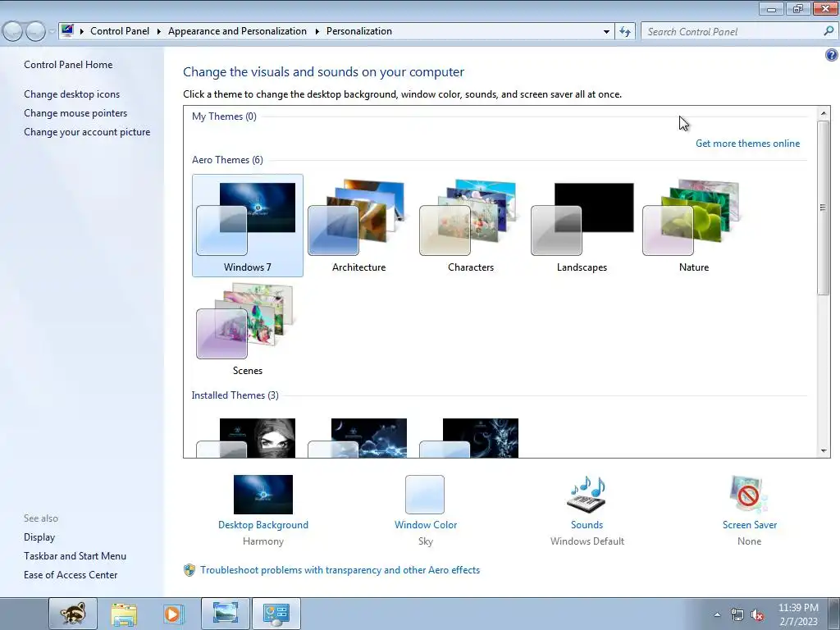
Task: Click in the Search Control Panel field
Action: (733, 32)
